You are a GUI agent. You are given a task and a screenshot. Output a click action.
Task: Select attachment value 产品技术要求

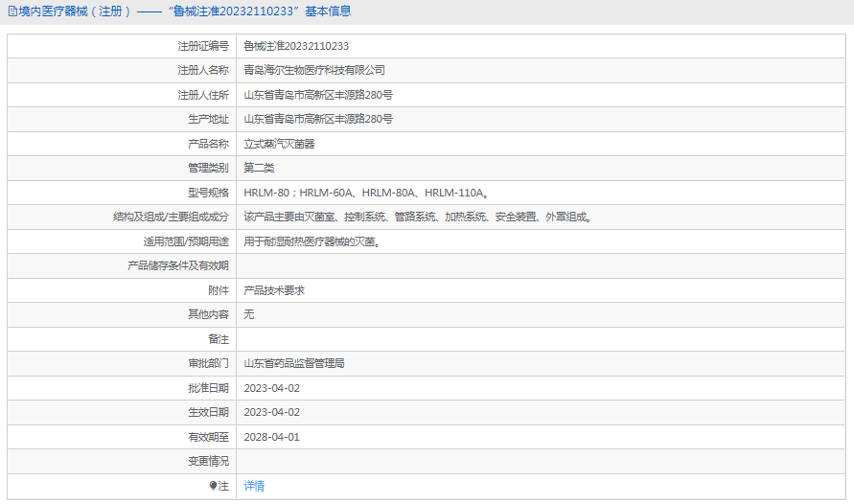(274, 290)
